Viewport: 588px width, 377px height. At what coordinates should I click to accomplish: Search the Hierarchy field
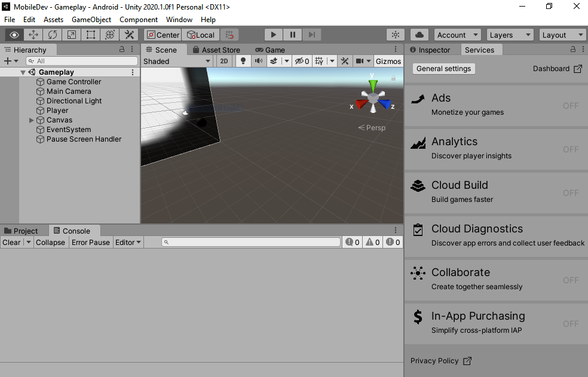(x=82, y=61)
